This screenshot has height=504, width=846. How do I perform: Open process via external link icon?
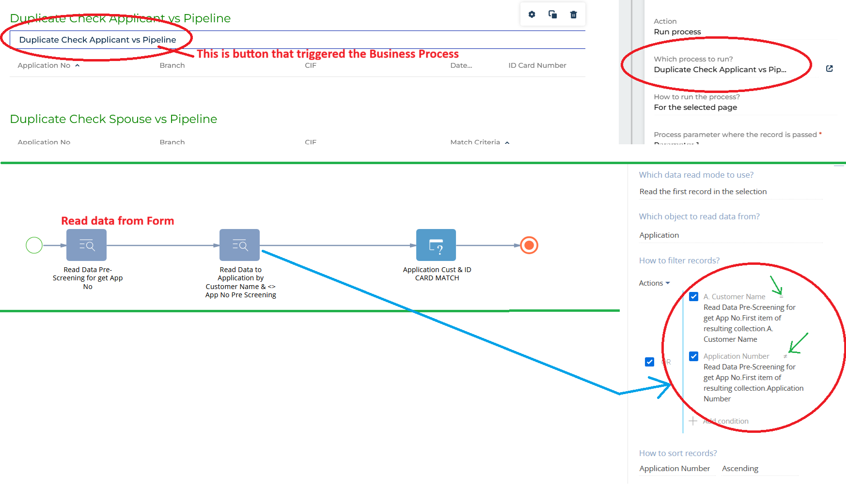tap(829, 69)
